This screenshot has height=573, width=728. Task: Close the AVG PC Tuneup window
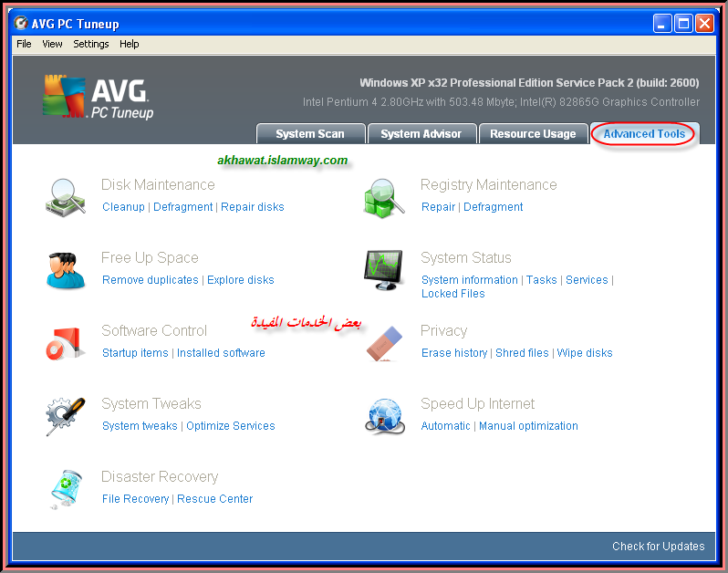[x=704, y=23]
